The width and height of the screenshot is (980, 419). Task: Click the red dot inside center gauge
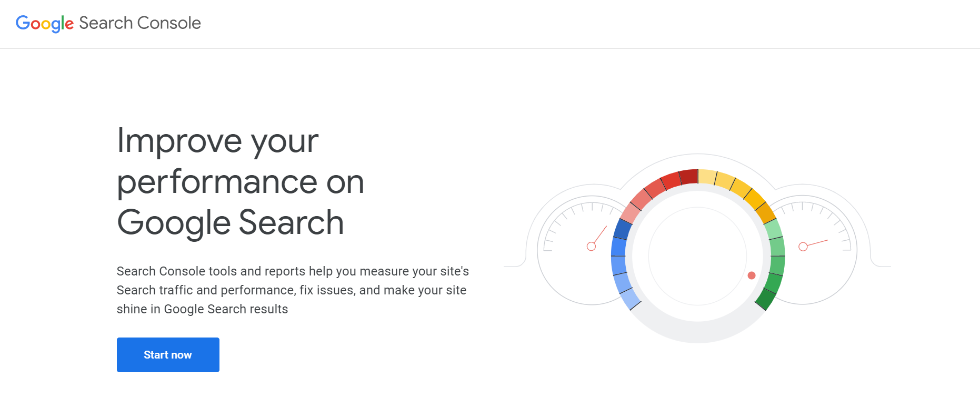[752, 275]
